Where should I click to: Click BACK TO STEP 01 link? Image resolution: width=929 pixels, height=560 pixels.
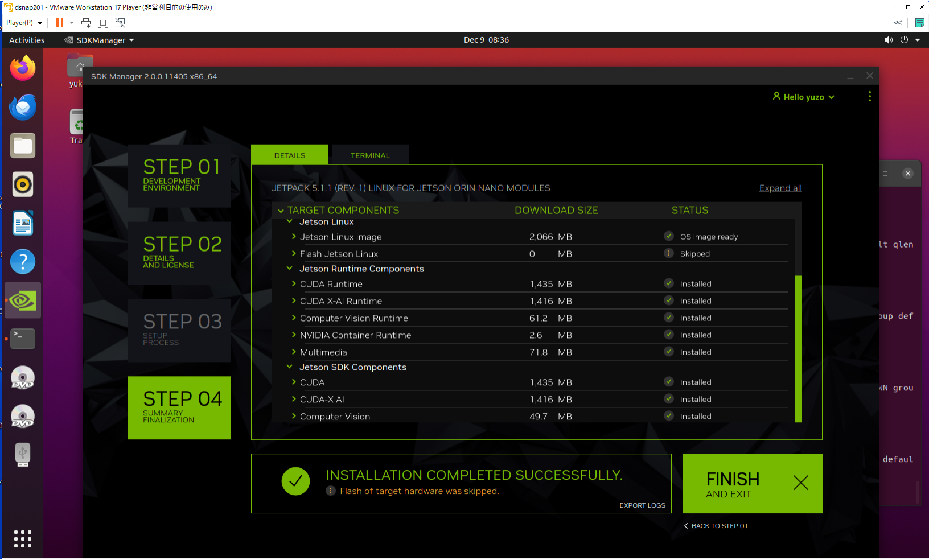click(716, 526)
